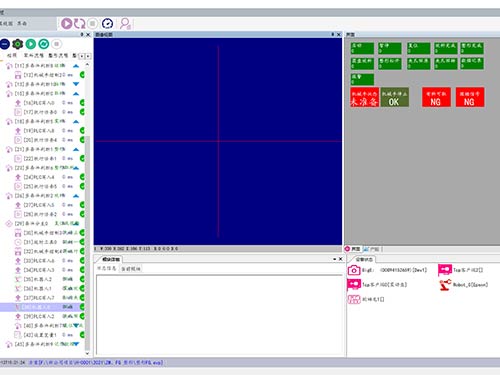Viewport: 500px width, 375px height.
Task: Click the green flow play button
Action: point(31,44)
